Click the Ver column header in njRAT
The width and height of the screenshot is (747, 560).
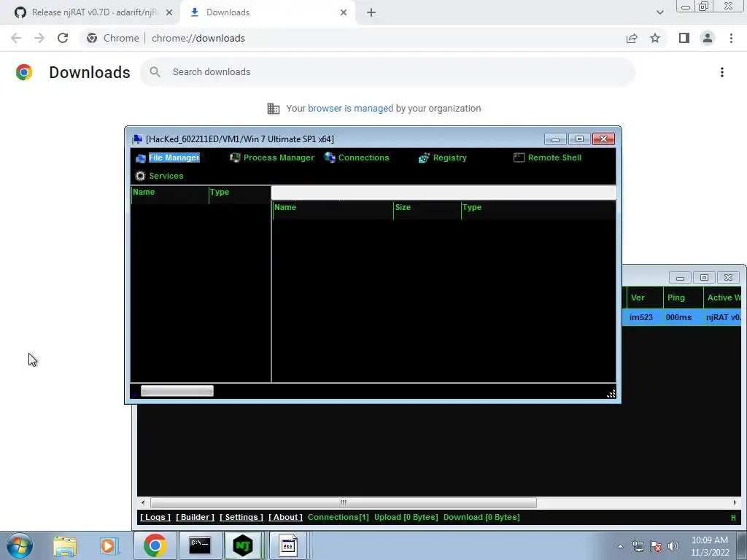point(643,297)
